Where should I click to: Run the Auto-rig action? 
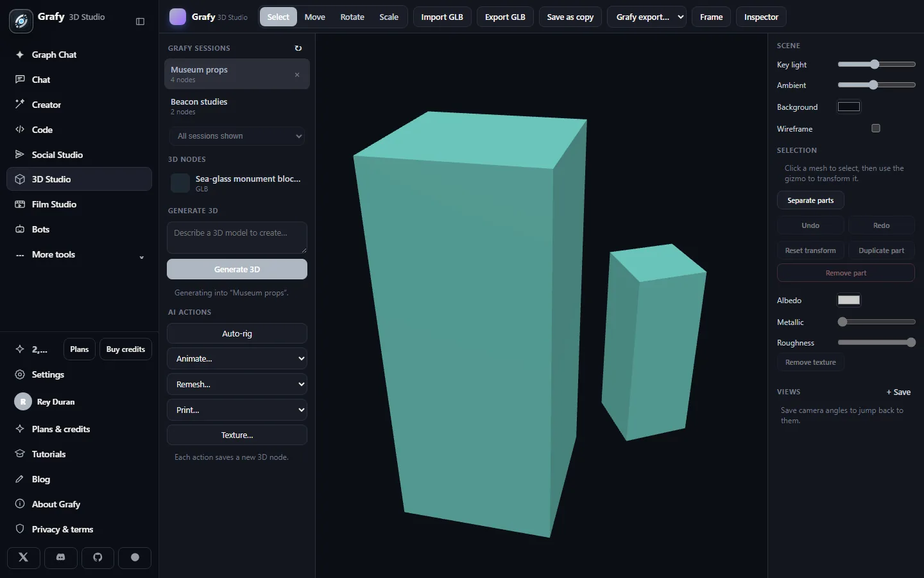click(x=237, y=333)
